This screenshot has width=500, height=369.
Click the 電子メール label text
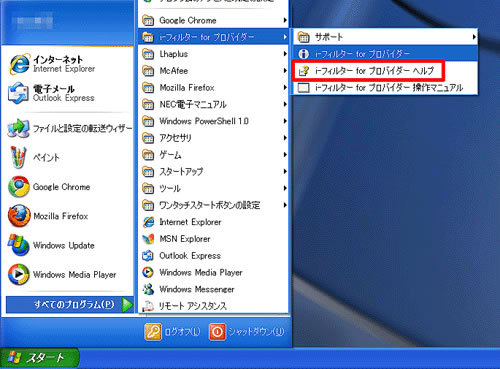pos(54,89)
